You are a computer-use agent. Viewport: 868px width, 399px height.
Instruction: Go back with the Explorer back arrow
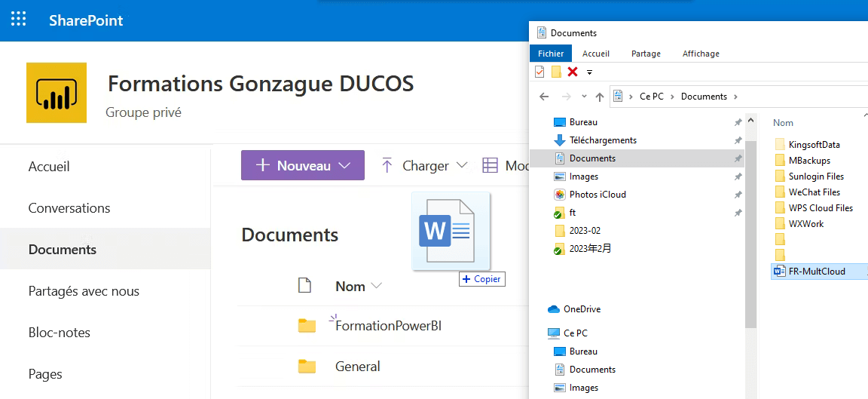544,97
